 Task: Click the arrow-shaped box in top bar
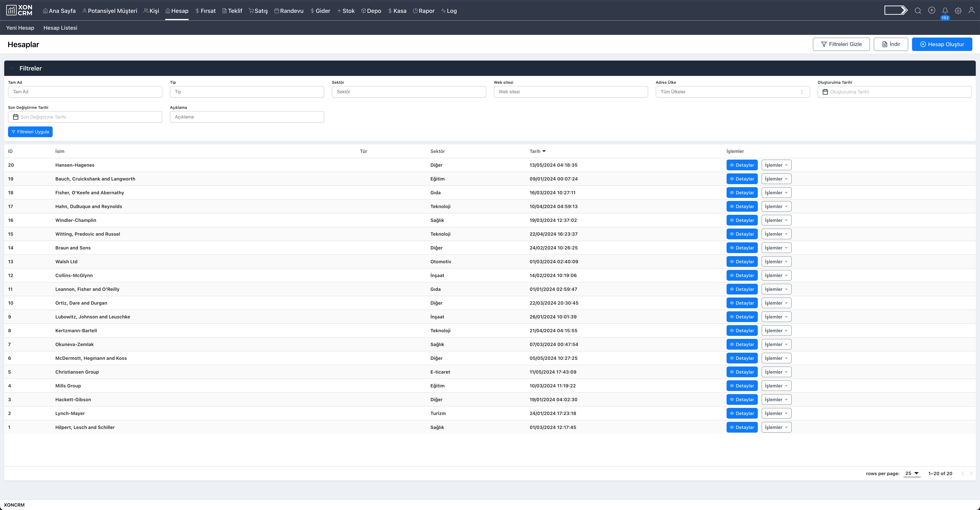click(x=896, y=10)
